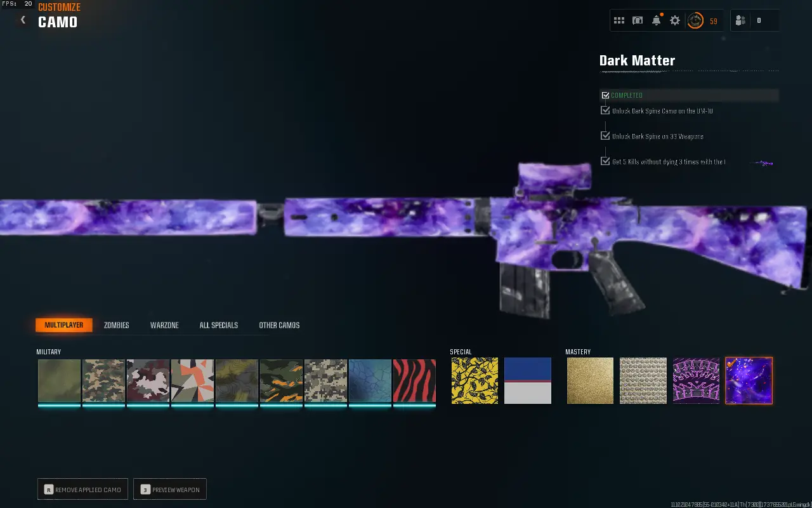The image size is (812, 508).
Task: Open player rank emblem level 59
Action: click(x=695, y=21)
